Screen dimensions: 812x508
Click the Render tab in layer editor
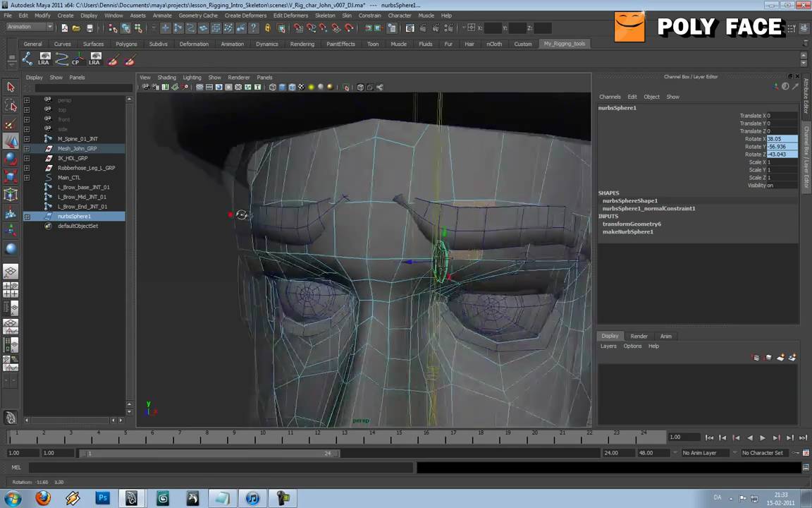pos(639,336)
